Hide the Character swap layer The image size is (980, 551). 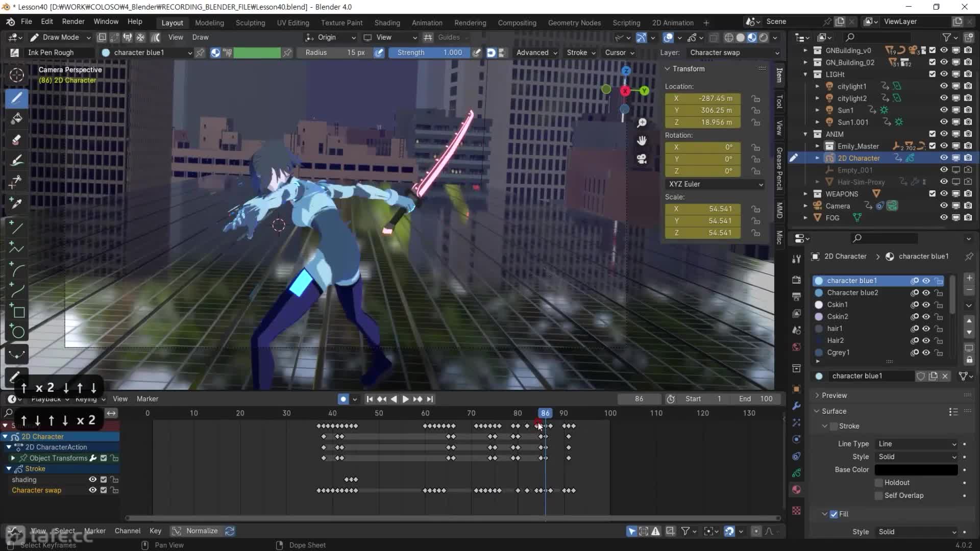coord(92,490)
